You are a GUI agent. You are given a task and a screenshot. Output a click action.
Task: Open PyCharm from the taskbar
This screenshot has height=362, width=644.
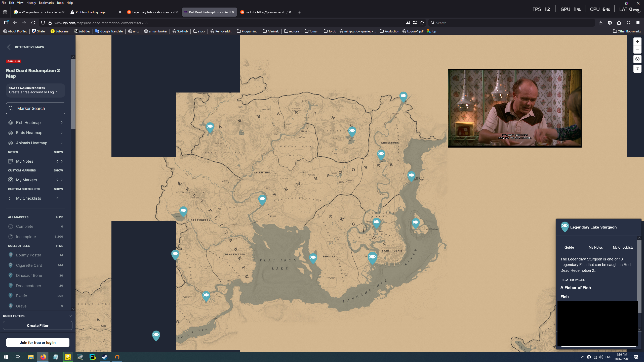point(93,357)
